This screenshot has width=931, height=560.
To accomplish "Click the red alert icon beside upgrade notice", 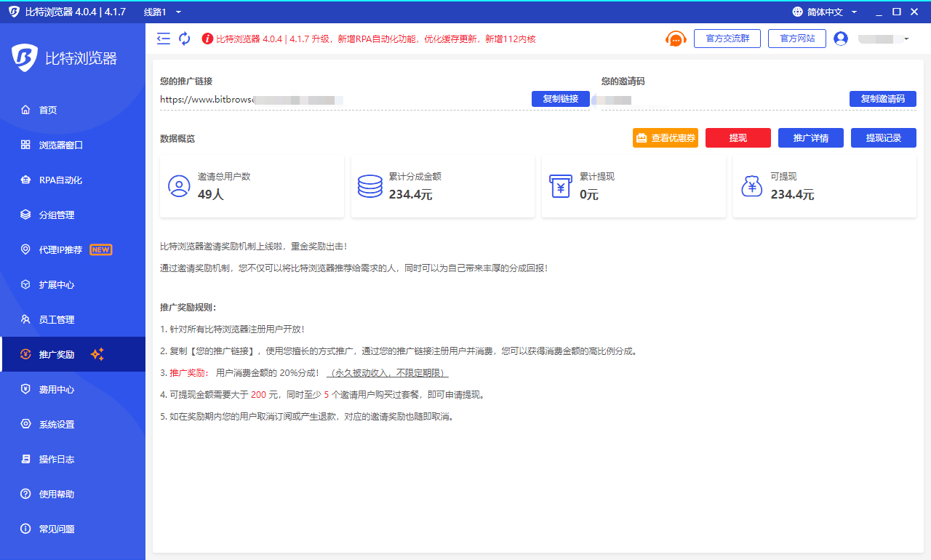I will tap(207, 39).
